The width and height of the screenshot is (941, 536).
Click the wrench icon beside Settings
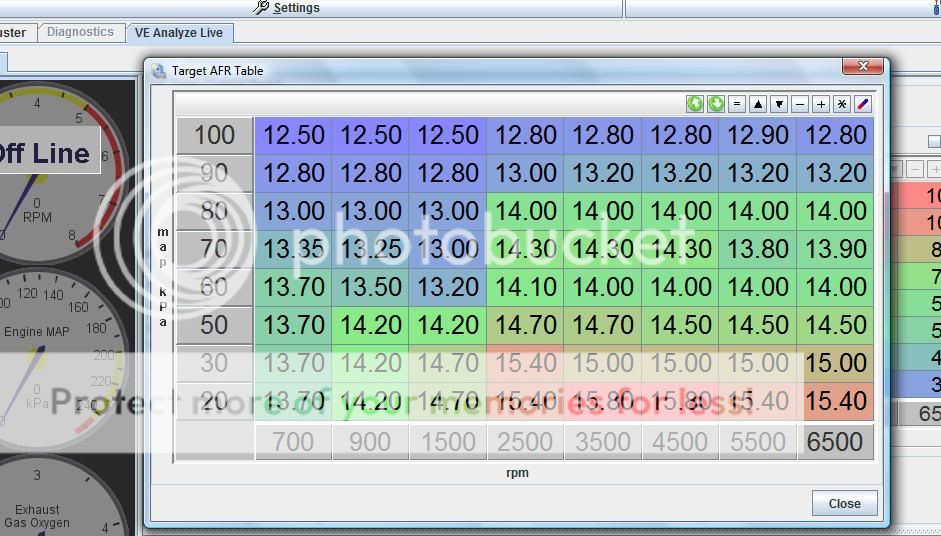click(x=260, y=7)
